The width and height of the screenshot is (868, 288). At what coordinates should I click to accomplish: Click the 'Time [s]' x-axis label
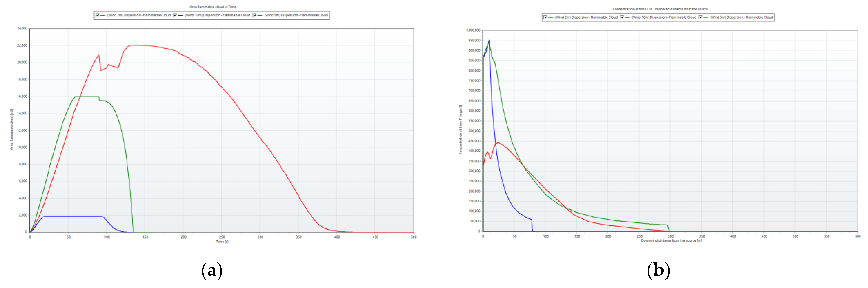coord(222,242)
